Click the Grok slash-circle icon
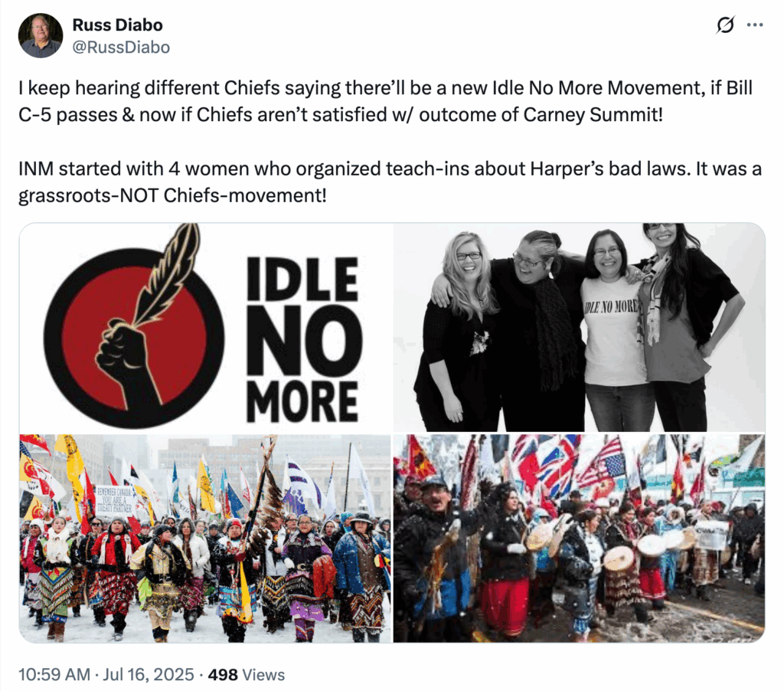 (x=725, y=25)
